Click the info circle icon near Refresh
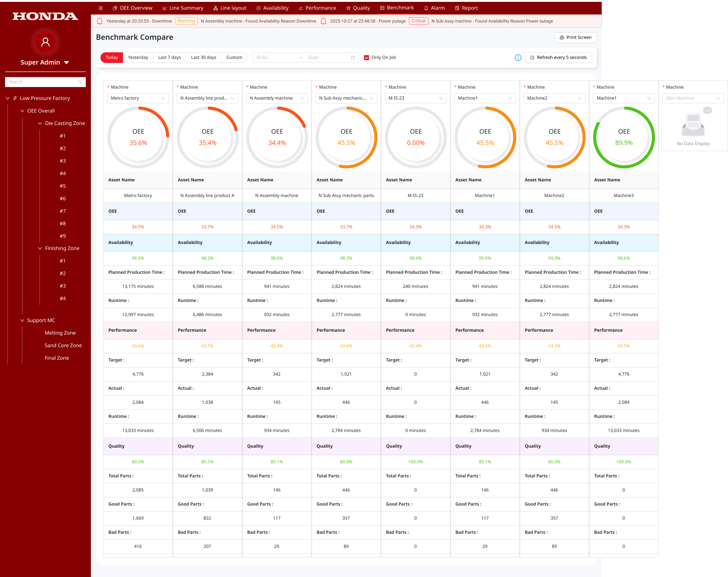 click(x=518, y=58)
